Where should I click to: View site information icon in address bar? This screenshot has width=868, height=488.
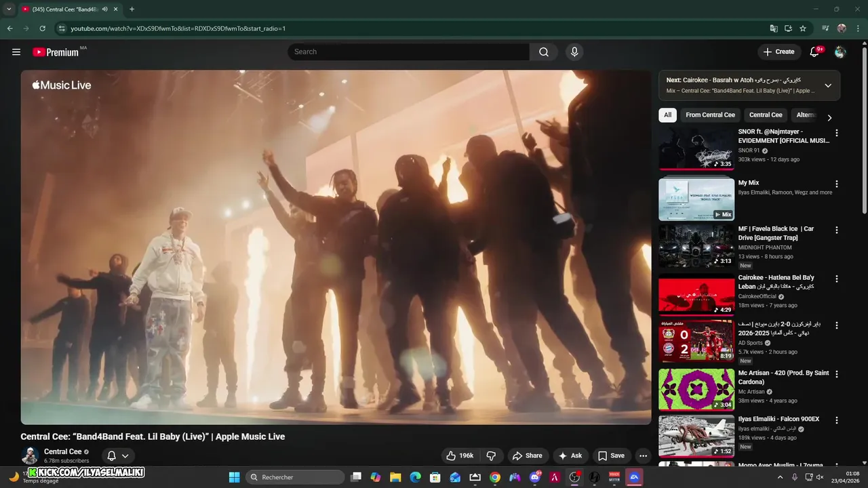(62, 28)
